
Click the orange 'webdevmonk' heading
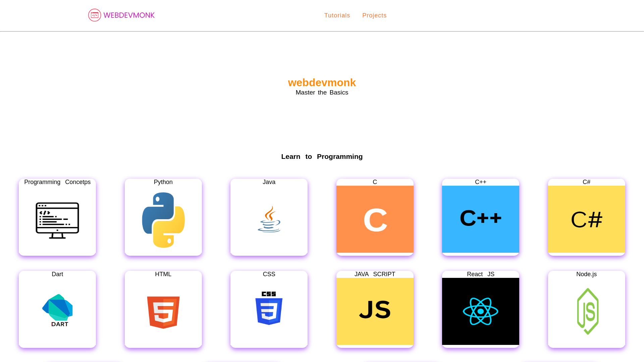322,82
